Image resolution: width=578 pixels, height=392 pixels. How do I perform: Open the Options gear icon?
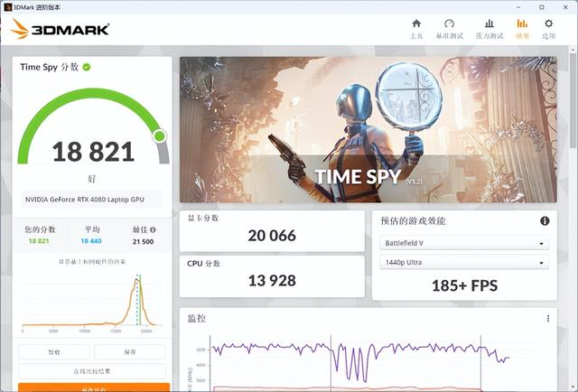[548, 24]
